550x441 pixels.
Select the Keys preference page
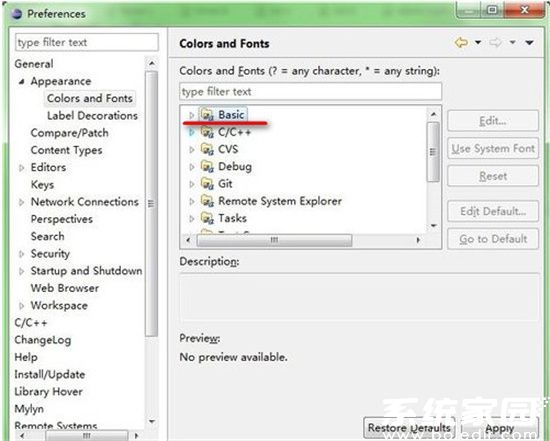point(42,185)
